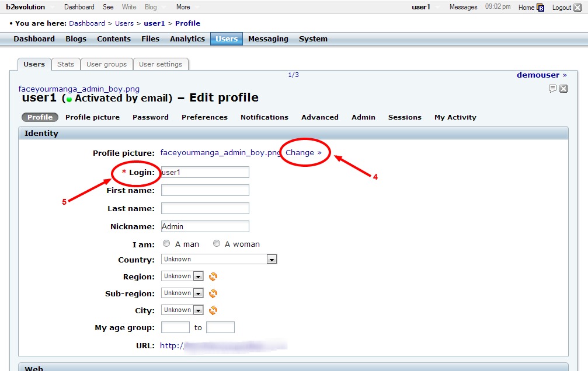Go to the Analytics main tab
The width and height of the screenshot is (588, 371).
click(x=187, y=38)
